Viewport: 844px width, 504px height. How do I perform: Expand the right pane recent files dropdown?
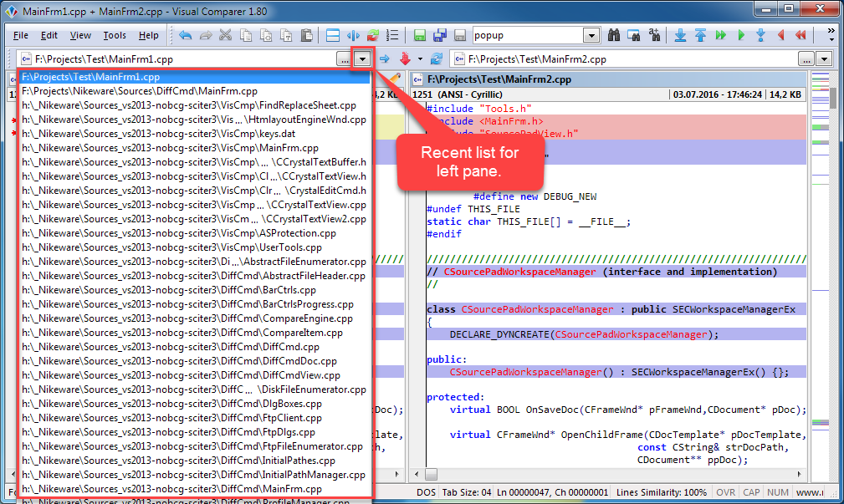[824, 59]
